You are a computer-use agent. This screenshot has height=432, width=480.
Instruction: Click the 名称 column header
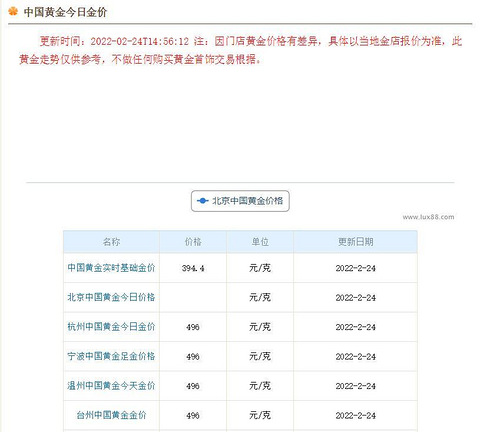pos(111,242)
